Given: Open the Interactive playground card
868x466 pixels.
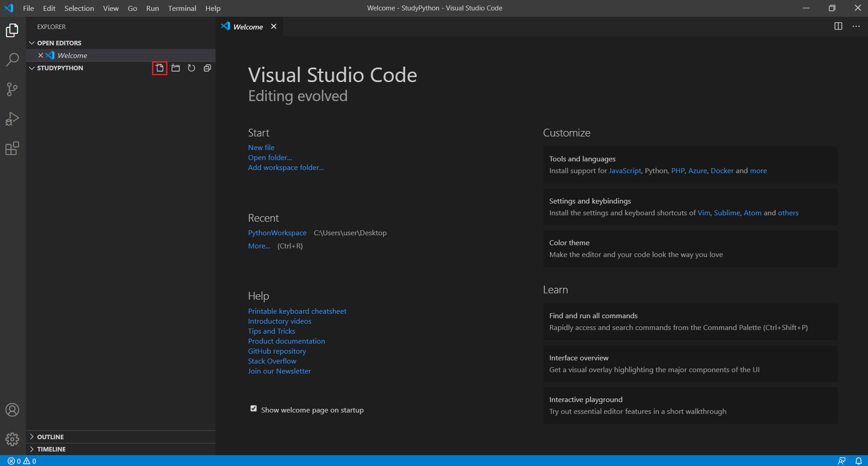Looking at the screenshot, I should [x=691, y=406].
